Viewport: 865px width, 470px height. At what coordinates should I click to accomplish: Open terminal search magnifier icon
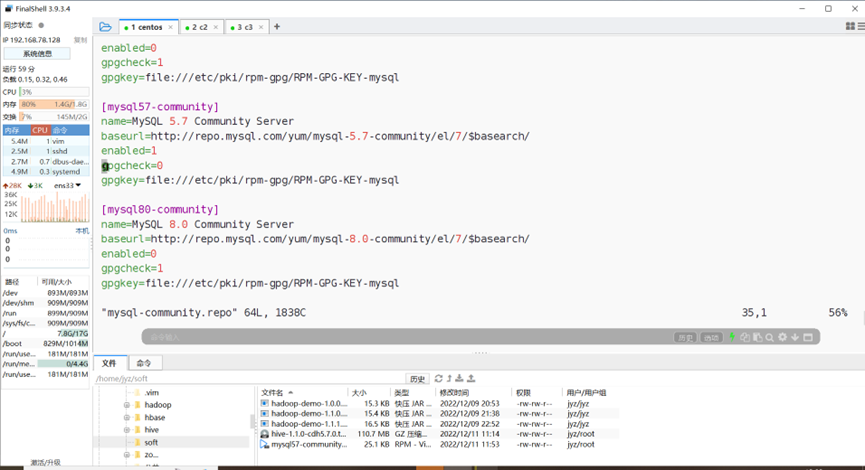pyautogui.click(x=770, y=337)
